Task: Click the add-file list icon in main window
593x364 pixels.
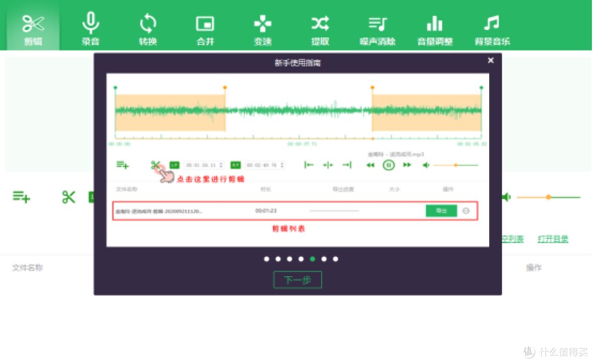Action: 21,197
